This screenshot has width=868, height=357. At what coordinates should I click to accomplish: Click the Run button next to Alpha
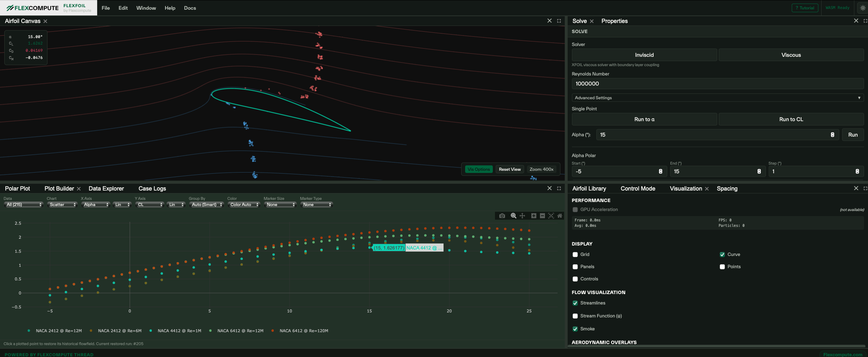(x=853, y=135)
